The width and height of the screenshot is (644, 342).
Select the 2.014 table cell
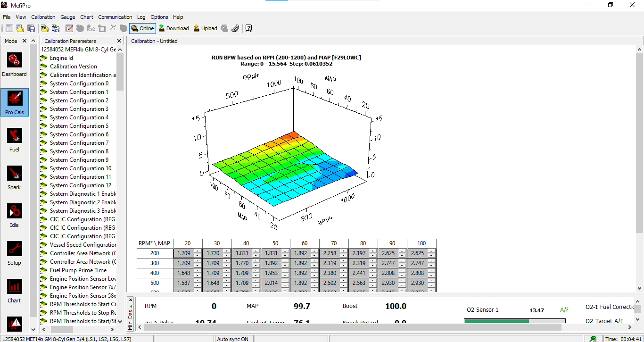271,283
